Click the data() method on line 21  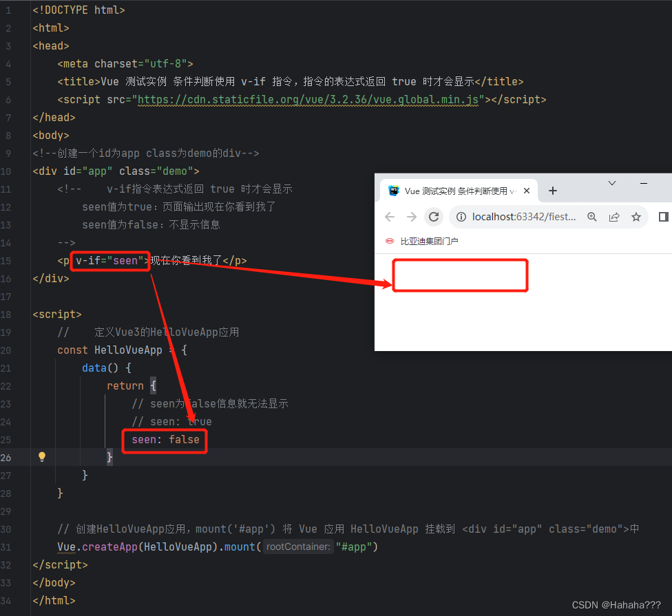[100, 368]
